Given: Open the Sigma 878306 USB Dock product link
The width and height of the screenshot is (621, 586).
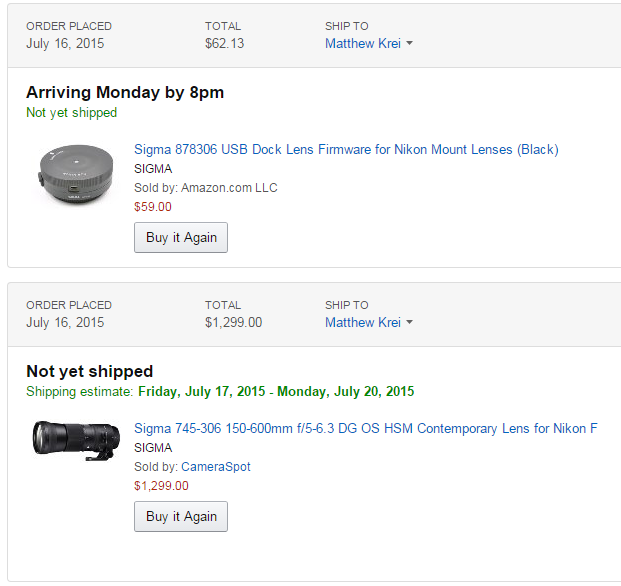Looking at the screenshot, I should 346,150.
